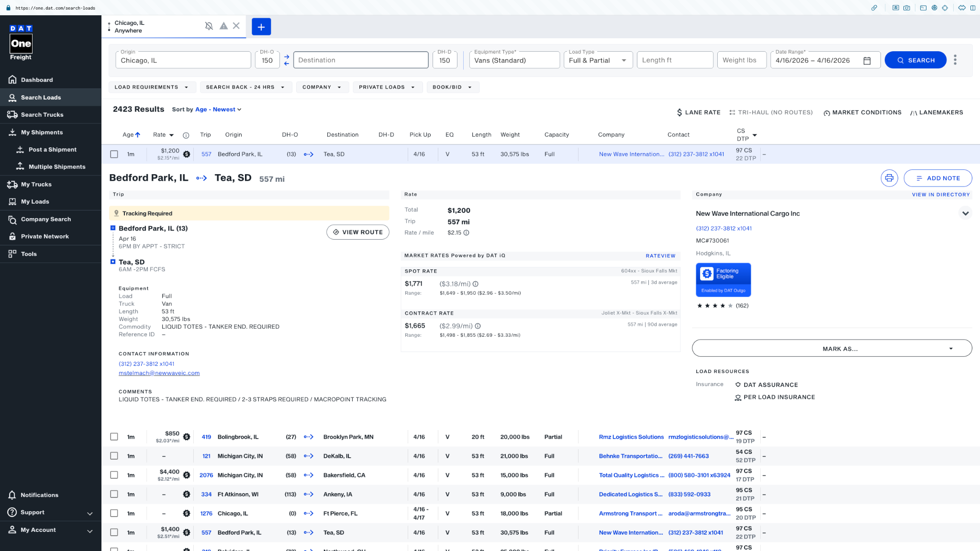This screenshot has height=551, width=980.
Task: Select the Tea, SD expanded load checkbox
Action: (x=114, y=154)
